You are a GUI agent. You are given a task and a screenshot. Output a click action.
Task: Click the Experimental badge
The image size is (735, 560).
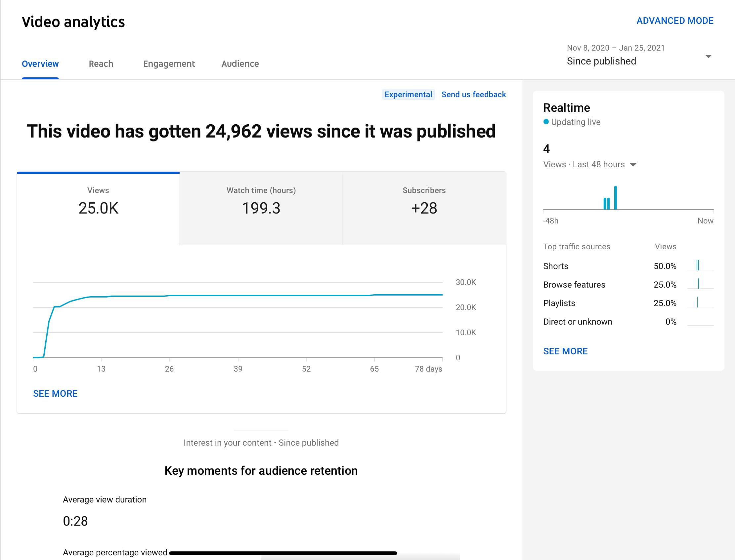408,95
